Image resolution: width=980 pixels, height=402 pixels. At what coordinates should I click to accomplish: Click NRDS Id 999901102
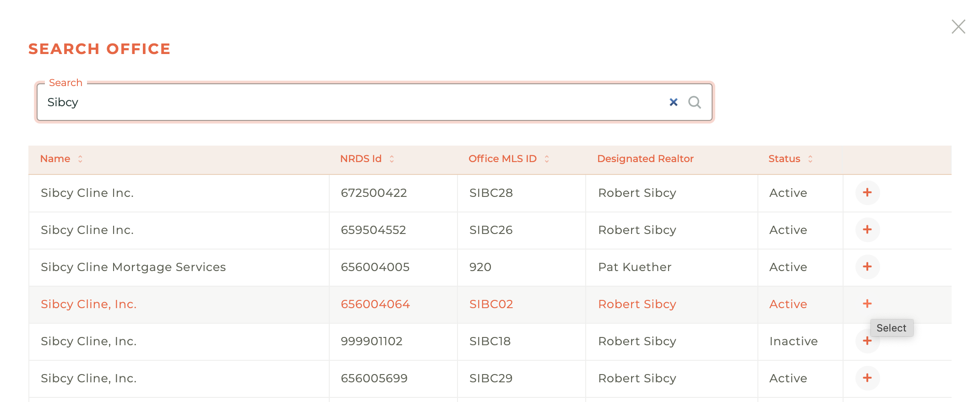[371, 341]
